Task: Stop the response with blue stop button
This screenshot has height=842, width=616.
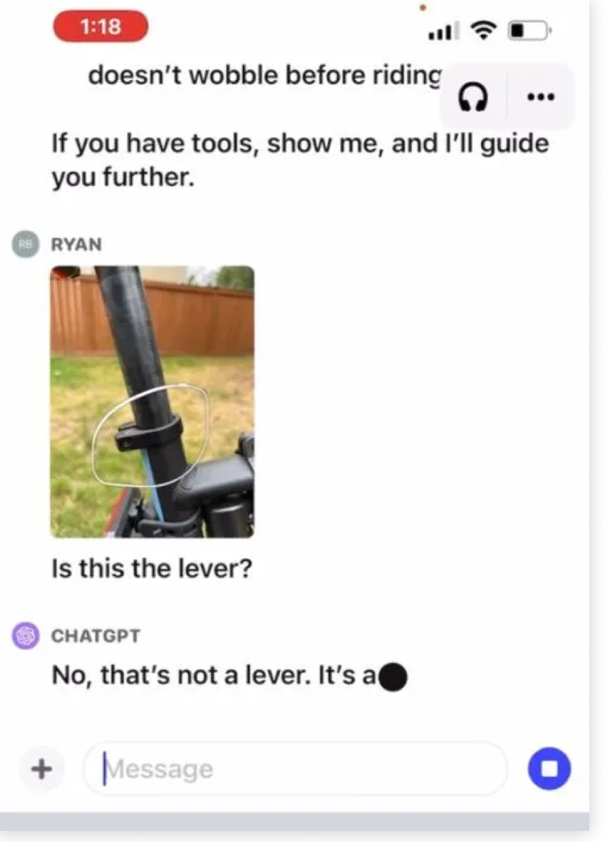Action: (549, 769)
